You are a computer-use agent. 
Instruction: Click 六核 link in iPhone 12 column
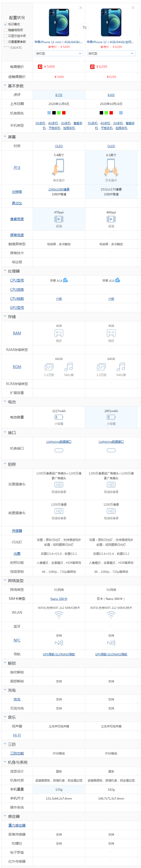(x=111, y=299)
